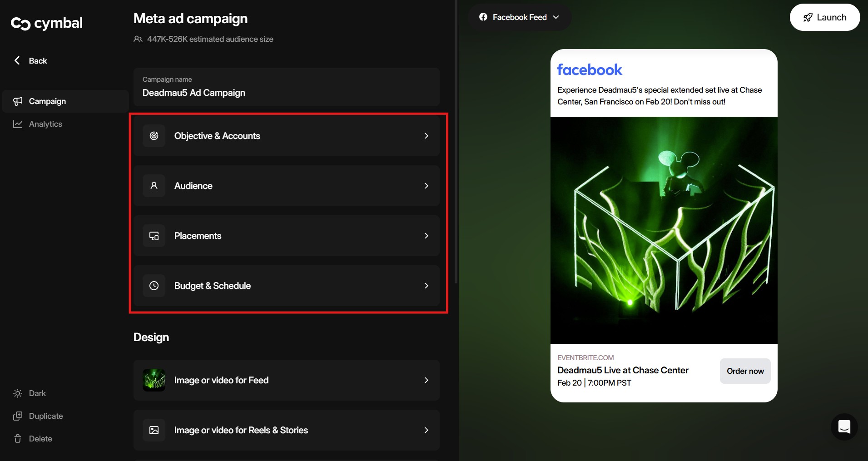Click the Objective & Accounts target icon

pos(154,136)
